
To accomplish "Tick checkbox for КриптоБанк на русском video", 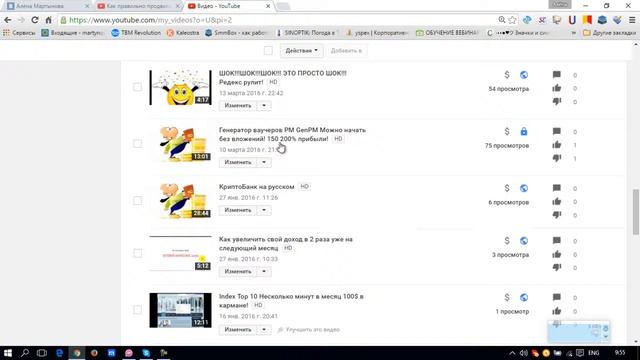I will pos(138,200).
